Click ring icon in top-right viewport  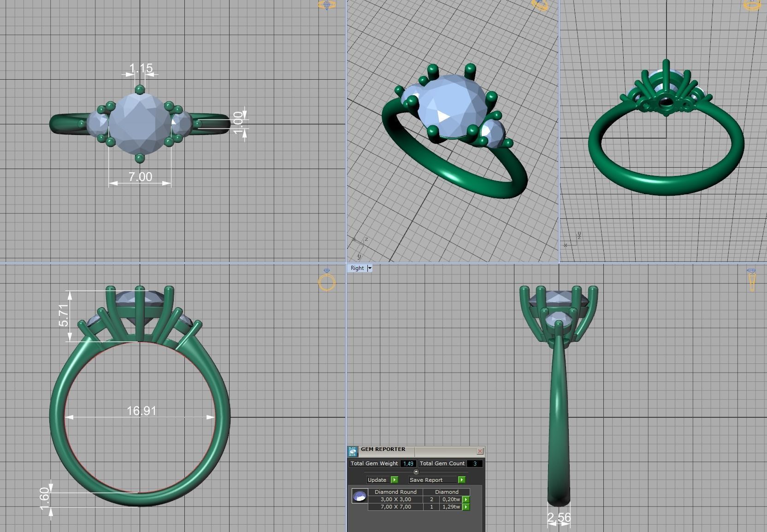coord(752,5)
